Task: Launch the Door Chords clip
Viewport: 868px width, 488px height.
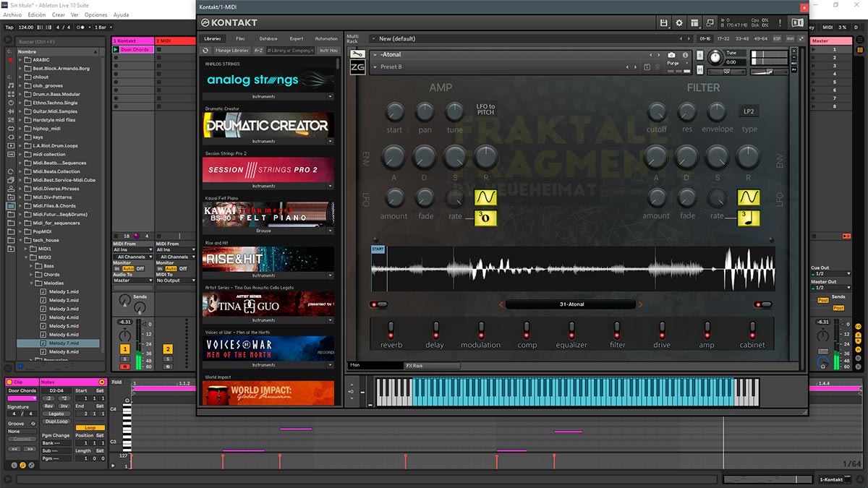Action: point(116,50)
